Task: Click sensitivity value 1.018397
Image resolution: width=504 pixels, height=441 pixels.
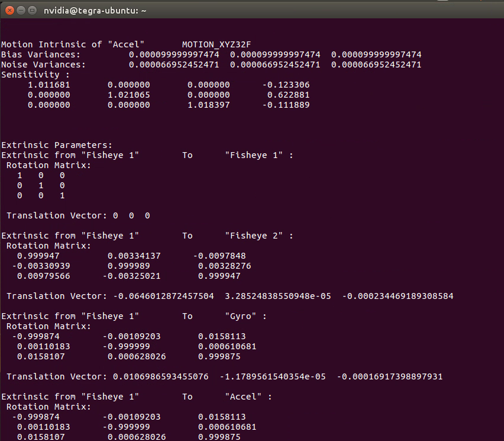Action: [x=209, y=105]
